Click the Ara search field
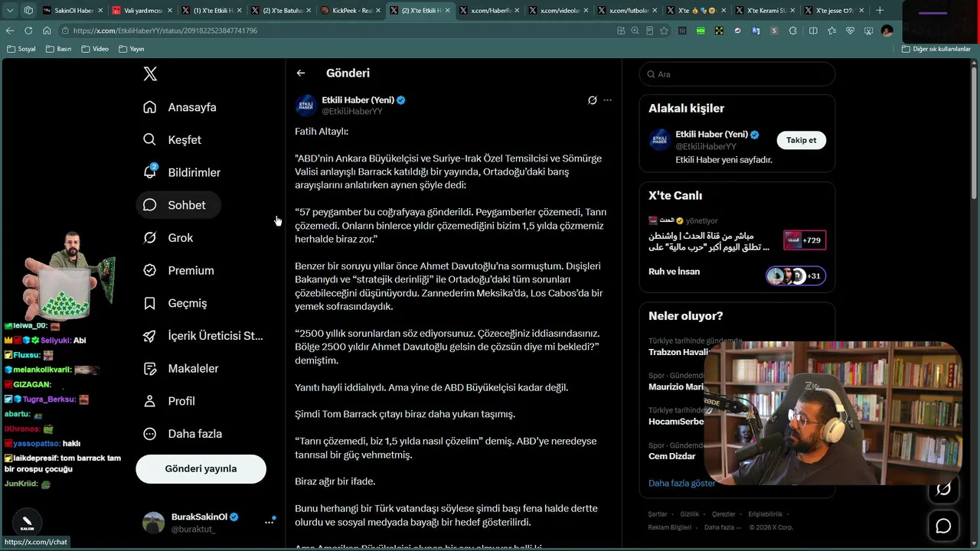Image resolution: width=980 pixels, height=551 pixels. 737,74
